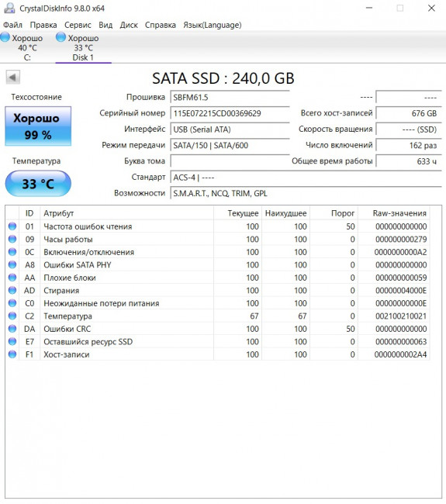Select the Плохие блоки attribute row

tap(218, 278)
